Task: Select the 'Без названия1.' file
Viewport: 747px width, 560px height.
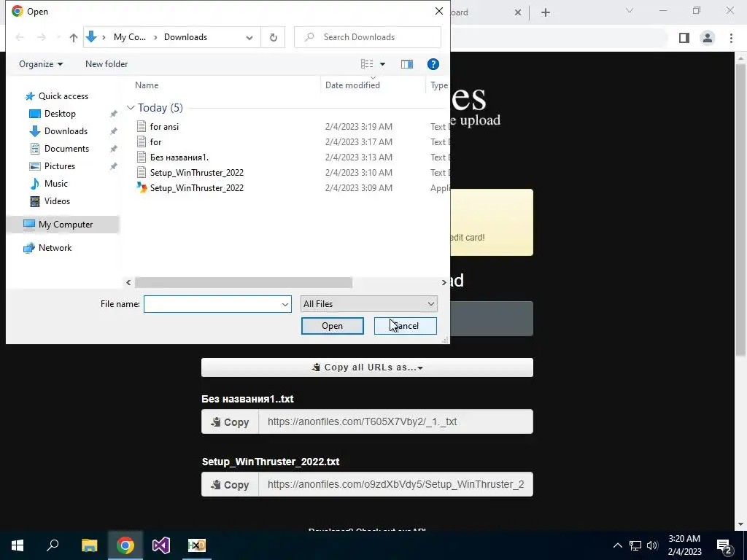Action: coord(179,157)
